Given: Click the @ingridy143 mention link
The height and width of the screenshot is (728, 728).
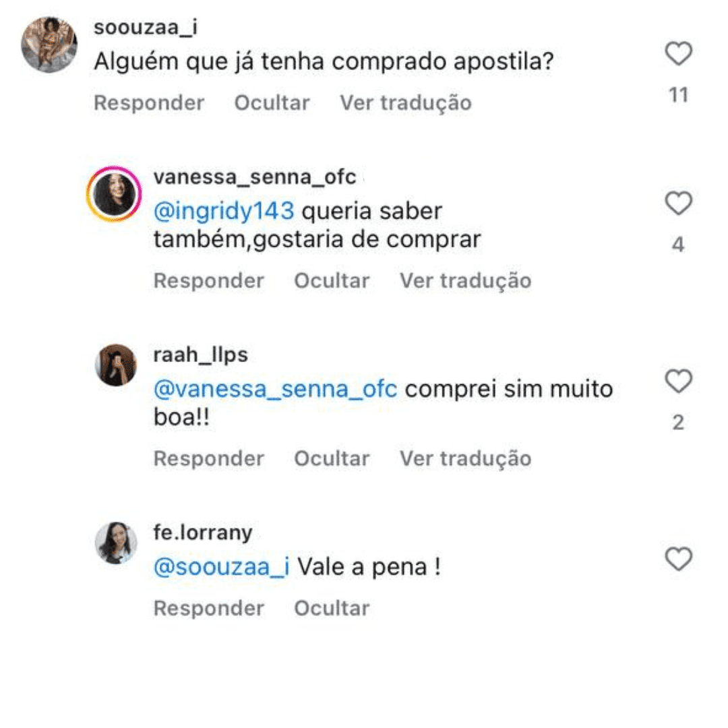Looking at the screenshot, I should (x=224, y=212).
